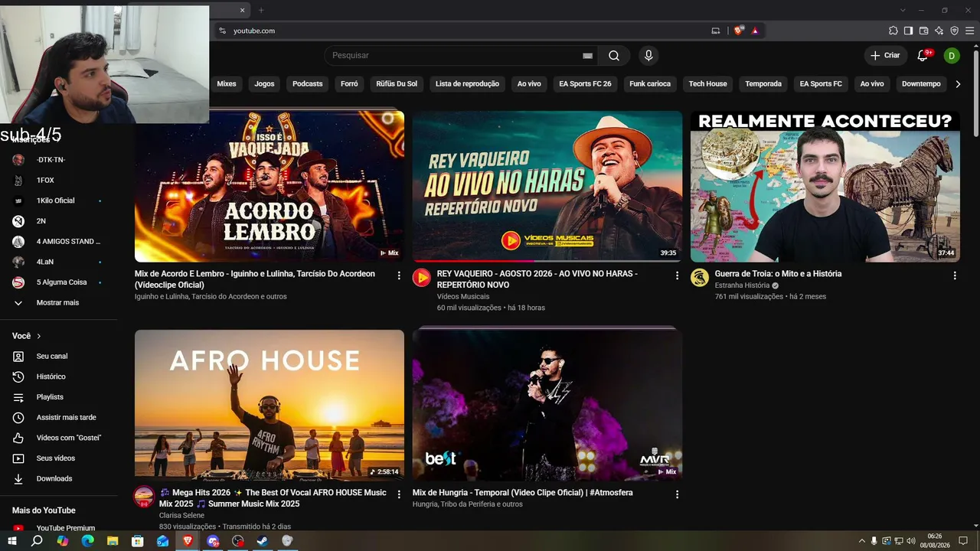Open the Clarisa Selene channel avatar
The image size is (980, 551).
(x=144, y=496)
